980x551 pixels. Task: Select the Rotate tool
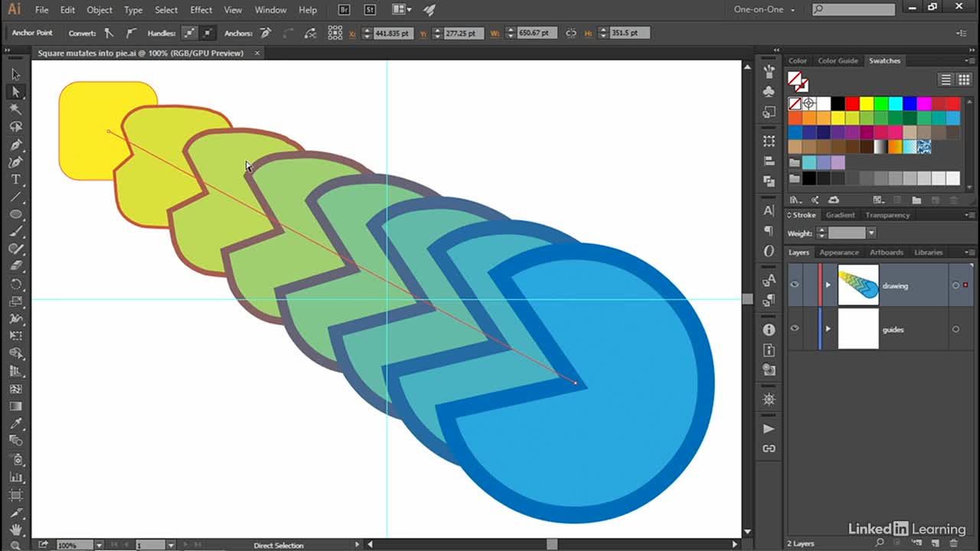tap(15, 284)
